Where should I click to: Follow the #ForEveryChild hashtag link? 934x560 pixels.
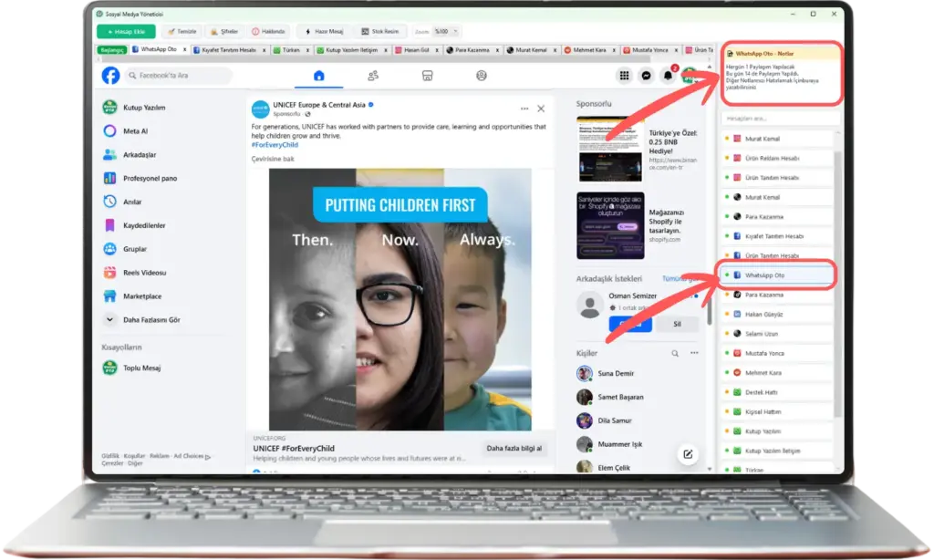[x=275, y=145]
